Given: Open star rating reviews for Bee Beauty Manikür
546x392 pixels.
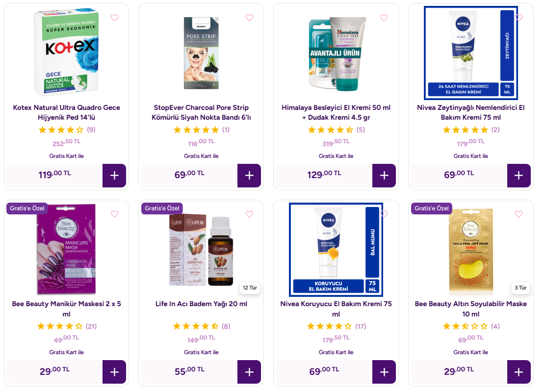Looking at the screenshot, I should [x=67, y=326].
